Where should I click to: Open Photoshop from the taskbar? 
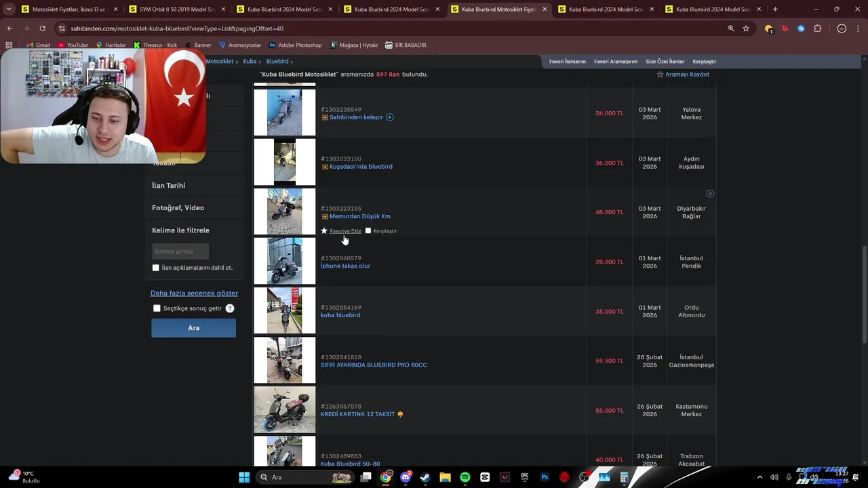[x=545, y=477]
